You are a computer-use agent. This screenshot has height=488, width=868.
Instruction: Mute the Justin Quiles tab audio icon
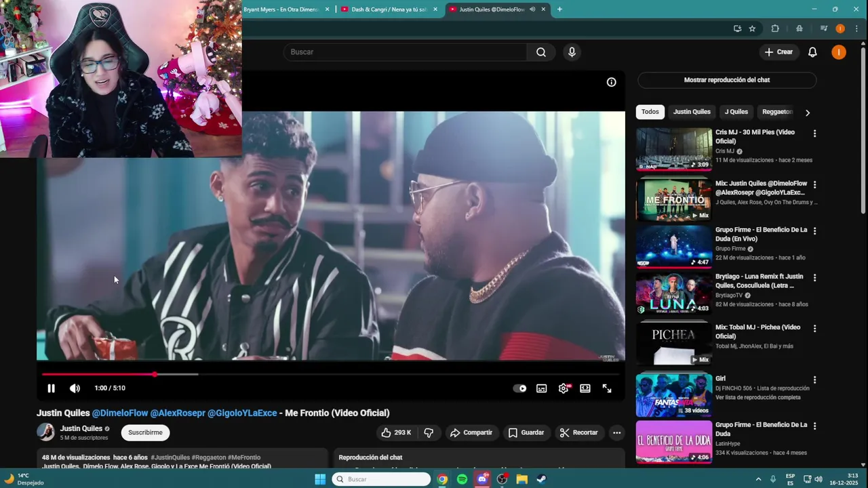532,9
